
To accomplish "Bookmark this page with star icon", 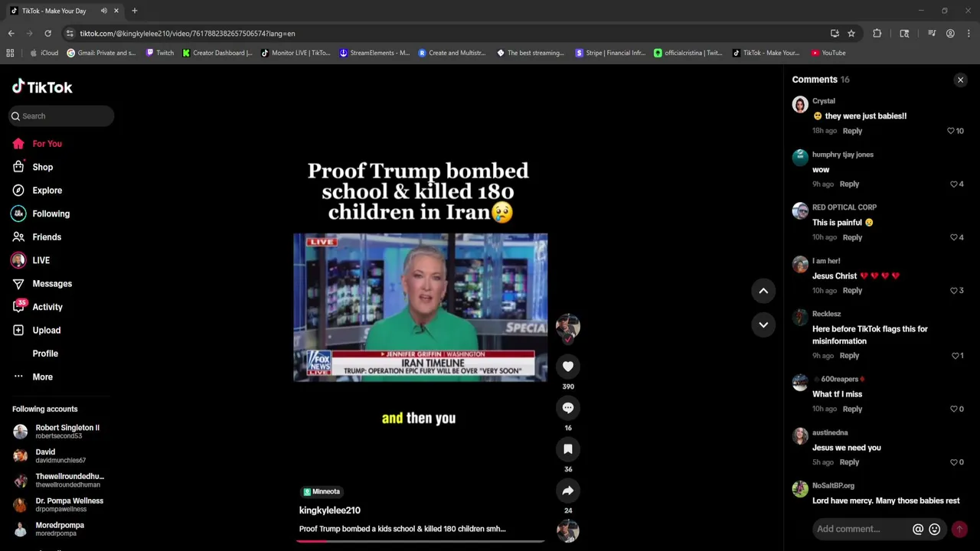I will (851, 34).
